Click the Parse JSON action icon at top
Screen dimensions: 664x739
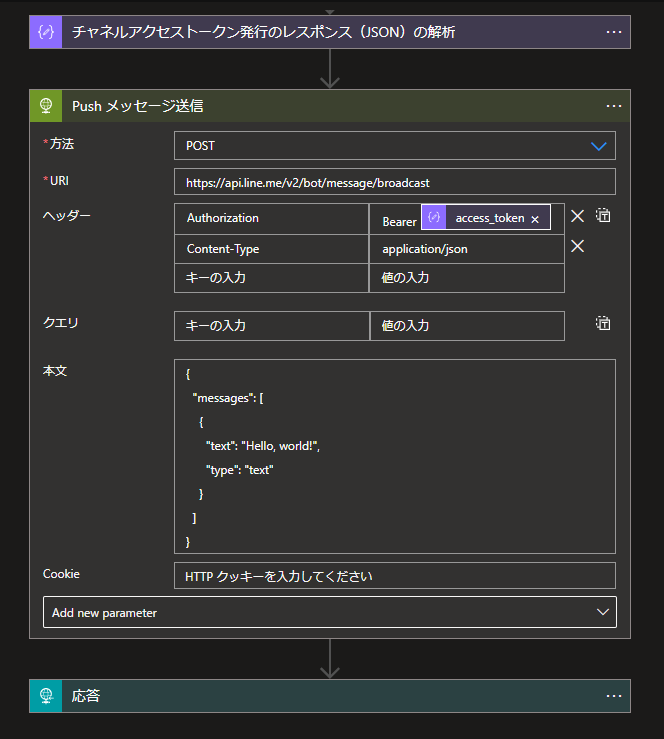pos(46,32)
